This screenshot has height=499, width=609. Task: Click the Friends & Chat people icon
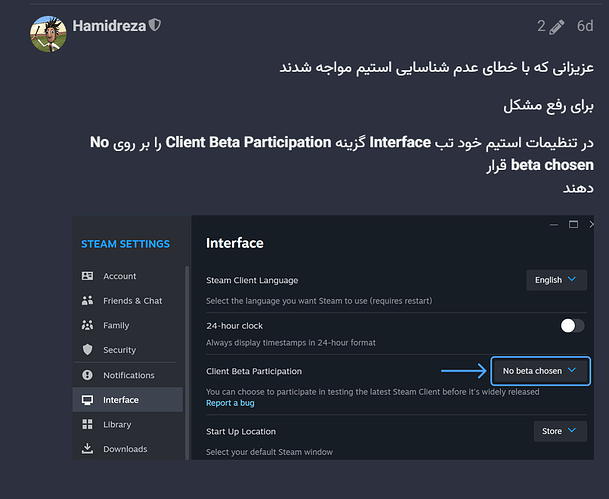pos(87,301)
